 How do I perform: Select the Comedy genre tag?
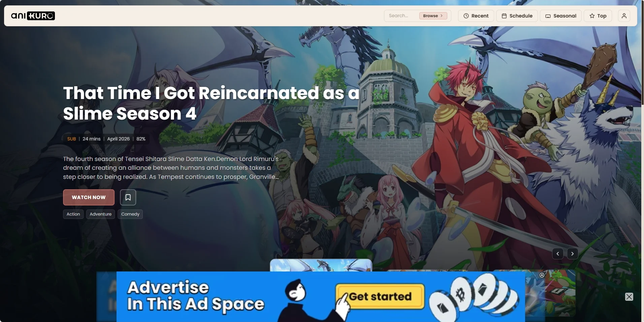click(x=130, y=214)
